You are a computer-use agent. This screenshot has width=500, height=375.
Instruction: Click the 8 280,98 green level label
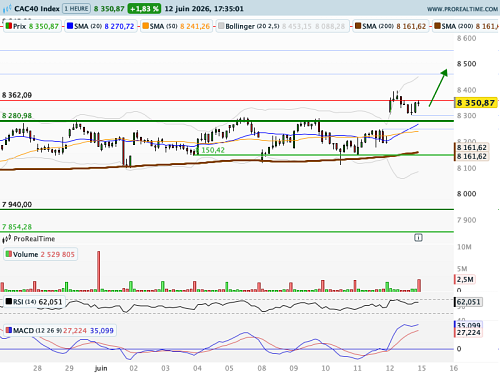coord(17,116)
